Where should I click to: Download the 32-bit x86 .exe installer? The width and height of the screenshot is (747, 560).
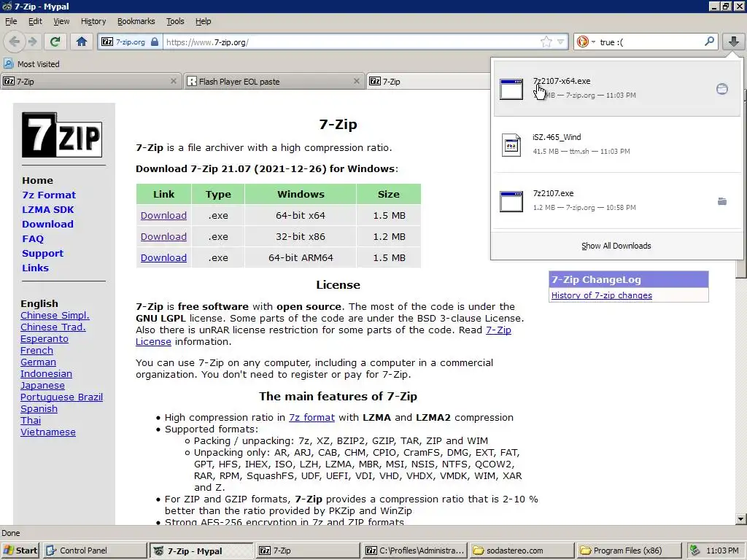[163, 237]
